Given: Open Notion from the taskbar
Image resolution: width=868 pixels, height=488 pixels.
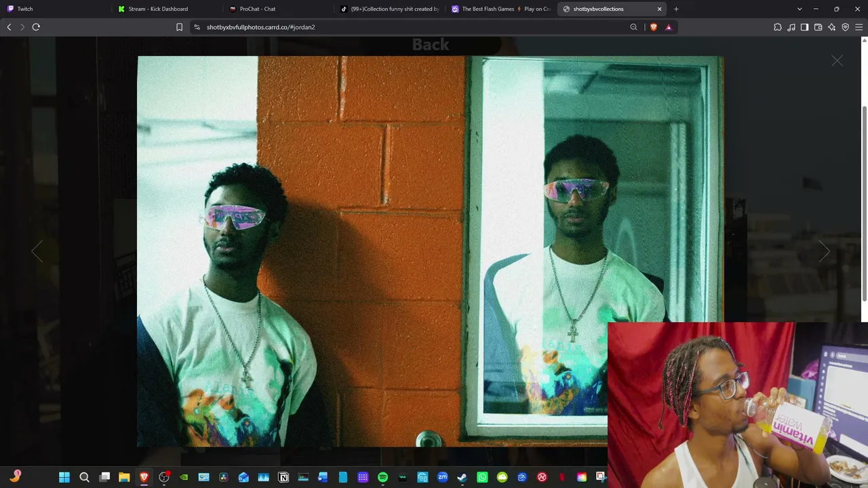Looking at the screenshot, I should (x=283, y=477).
